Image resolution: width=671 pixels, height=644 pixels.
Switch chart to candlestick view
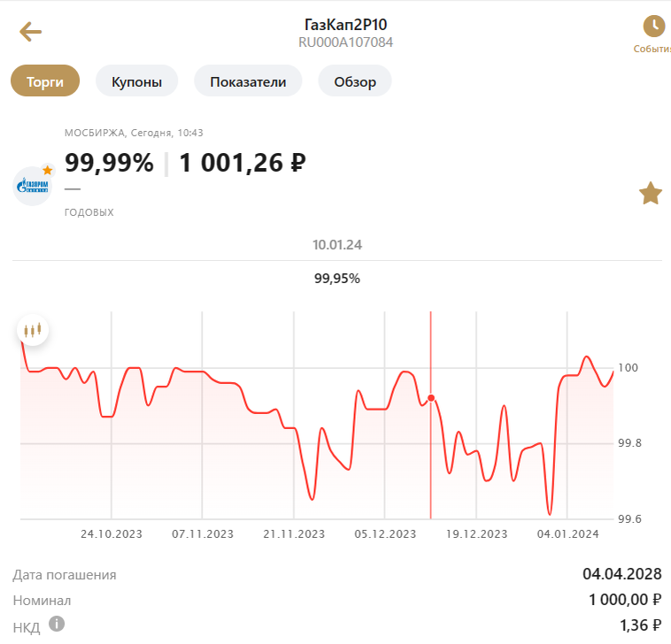click(33, 330)
